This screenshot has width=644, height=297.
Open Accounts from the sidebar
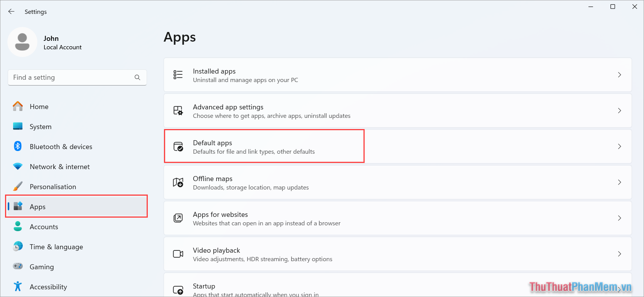(x=44, y=227)
